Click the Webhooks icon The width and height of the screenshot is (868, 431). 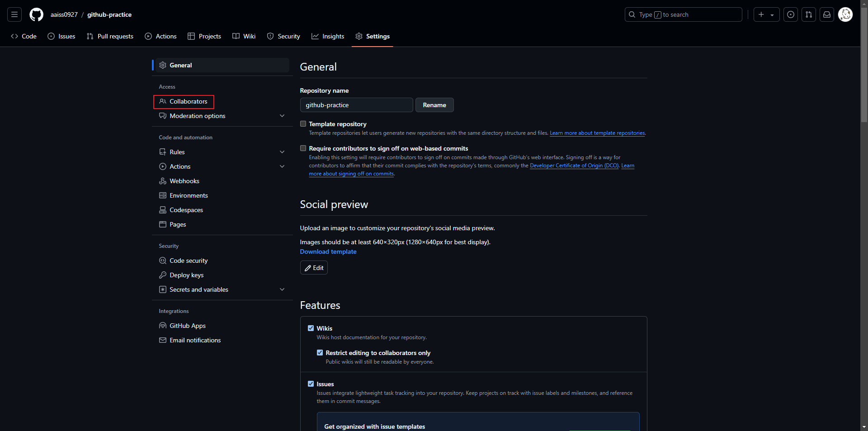click(163, 181)
